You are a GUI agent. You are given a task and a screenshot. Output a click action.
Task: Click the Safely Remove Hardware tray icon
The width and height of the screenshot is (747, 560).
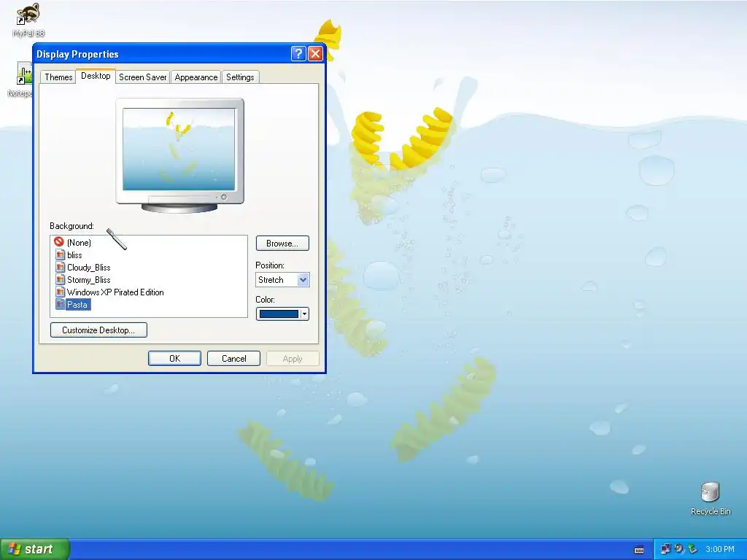coord(692,549)
